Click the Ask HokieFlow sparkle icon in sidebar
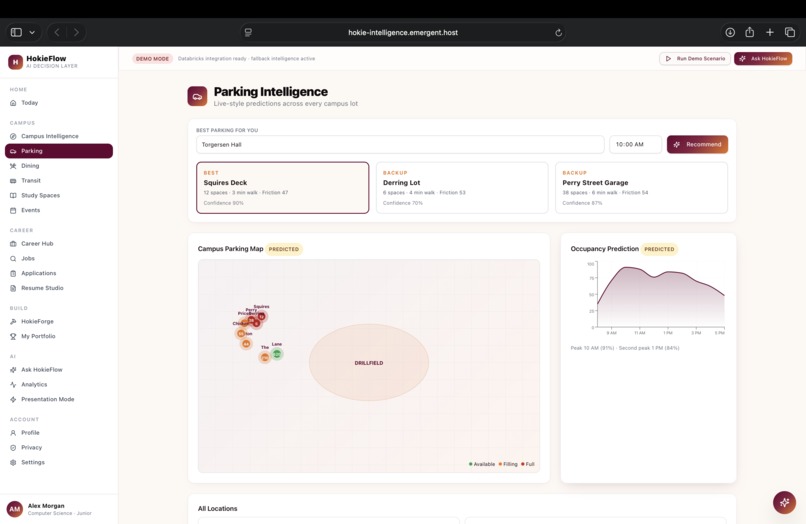The width and height of the screenshot is (806, 524). tap(13, 370)
